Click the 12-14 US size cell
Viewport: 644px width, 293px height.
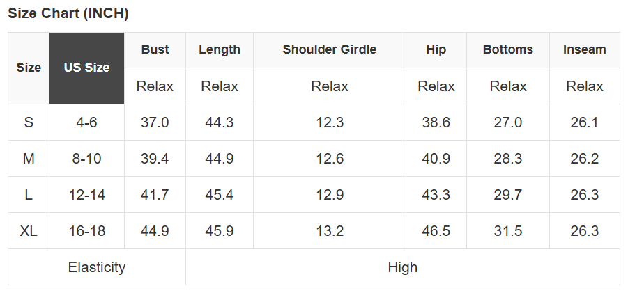coord(86,195)
